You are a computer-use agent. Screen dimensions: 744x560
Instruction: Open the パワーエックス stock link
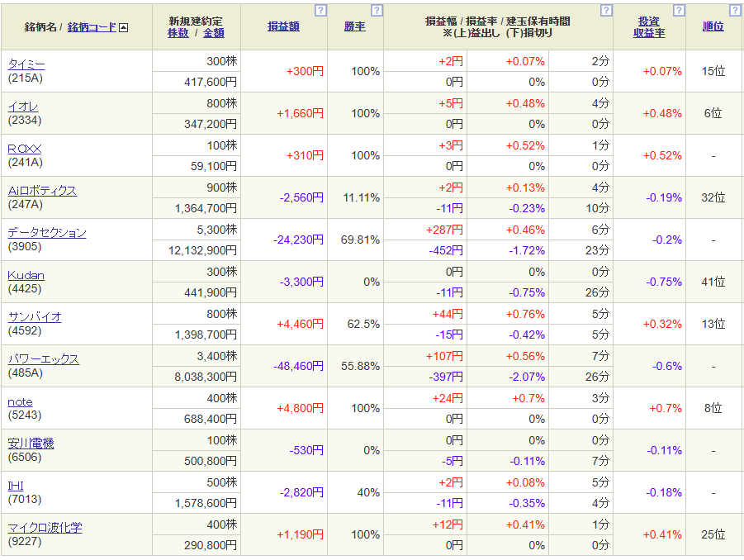43,359
